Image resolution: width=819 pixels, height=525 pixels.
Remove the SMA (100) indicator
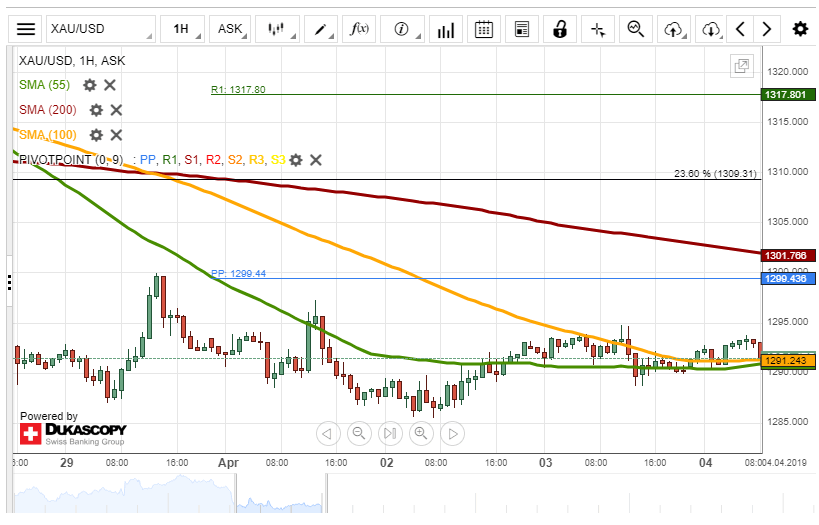click(x=116, y=135)
